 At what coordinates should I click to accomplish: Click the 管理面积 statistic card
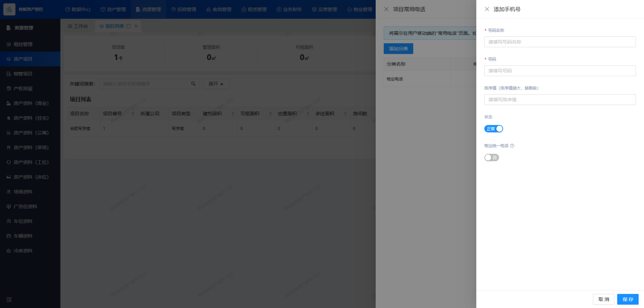pyautogui.click(x=211, y=53)
